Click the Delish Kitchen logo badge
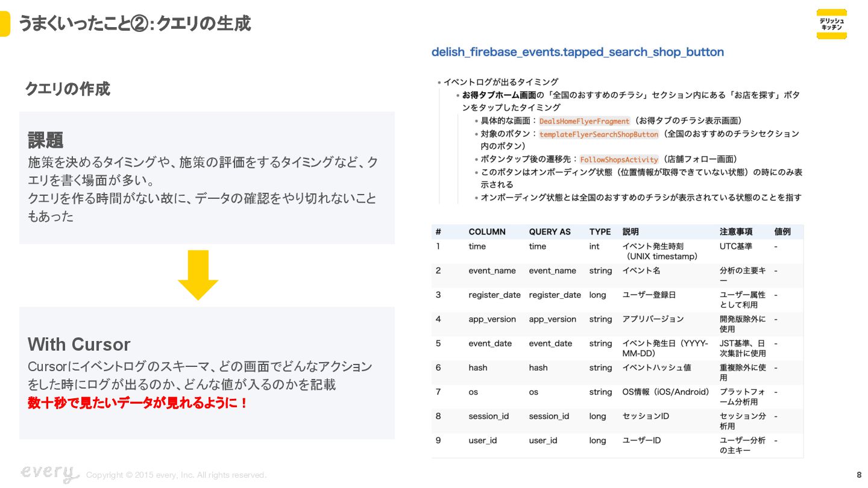The height and width of the screenshot is (488, 868). pyautogui.click(x=832, y=24)
